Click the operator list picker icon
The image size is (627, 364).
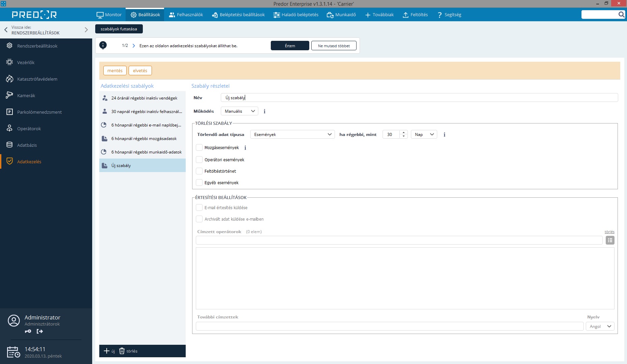point(610,240)
